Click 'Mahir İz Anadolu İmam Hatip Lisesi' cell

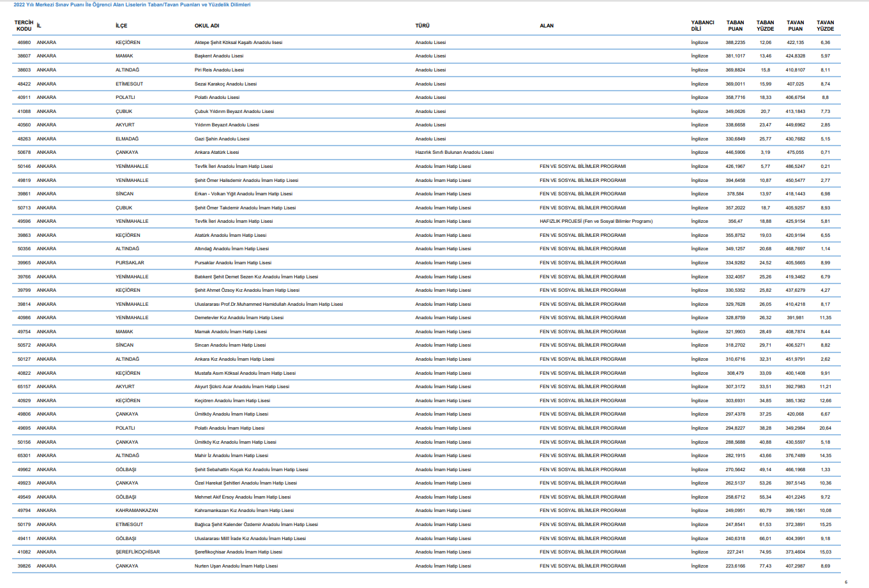click(231, 456)
